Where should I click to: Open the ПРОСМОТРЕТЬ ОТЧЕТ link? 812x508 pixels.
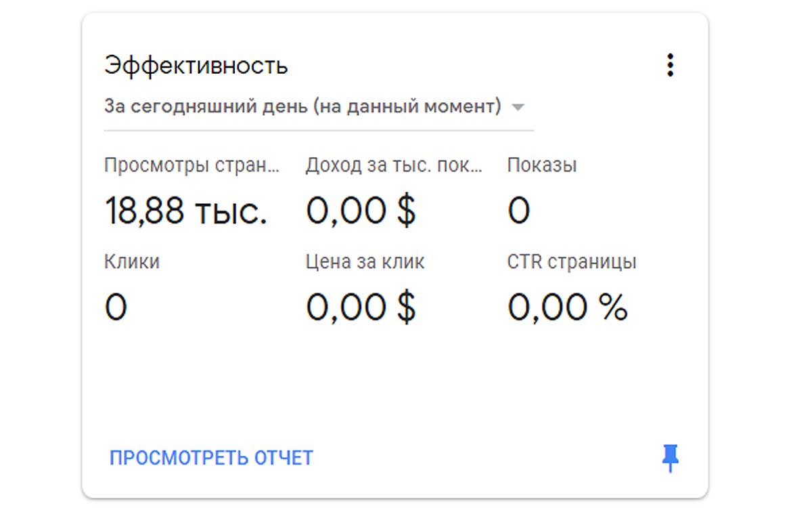(211, 459)
